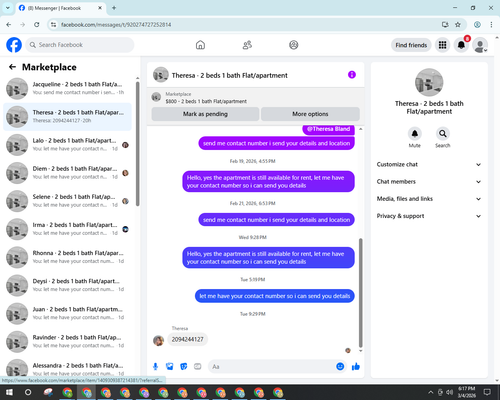Expand Media, files and links section
The width and height of the screenshot is (500, 400).
click(429, 199)
